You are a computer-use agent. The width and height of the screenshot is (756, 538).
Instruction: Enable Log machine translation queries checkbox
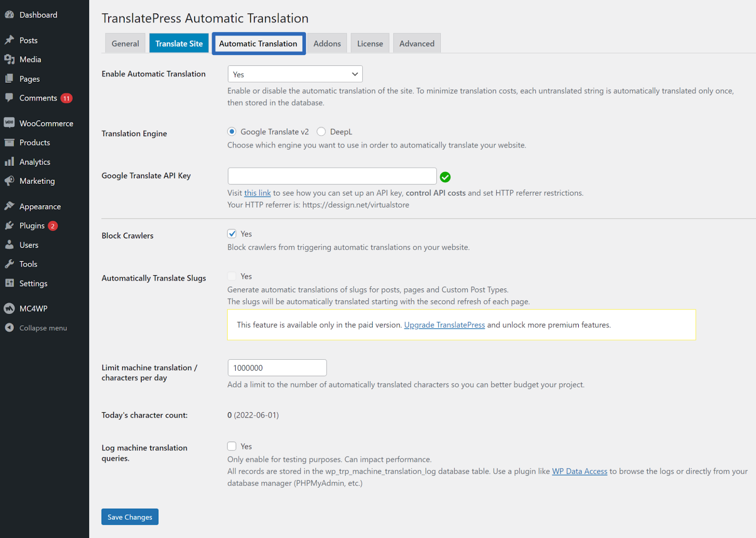232,446
